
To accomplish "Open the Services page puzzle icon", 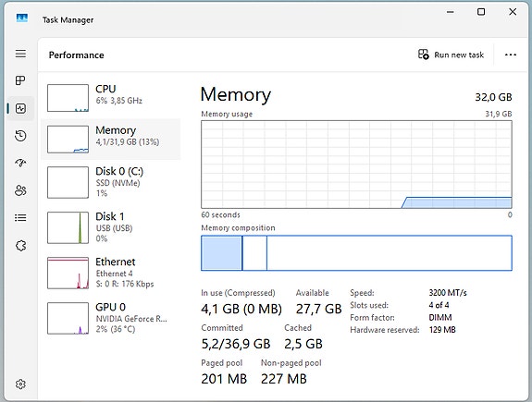I will pyautogui.click(x=20, y=246).
